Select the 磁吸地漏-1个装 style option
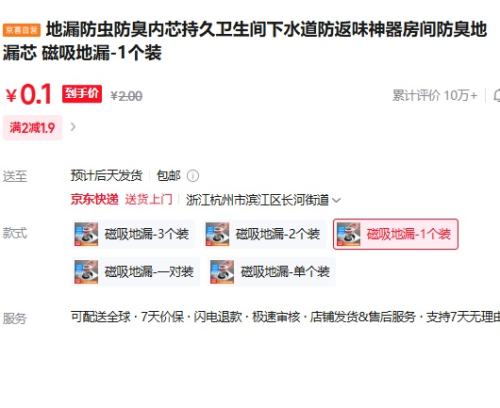Screen dimensions: 500x408 tap(396, 234)
